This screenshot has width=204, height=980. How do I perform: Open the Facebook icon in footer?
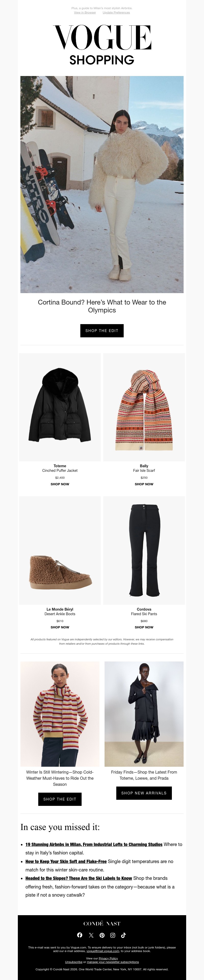(x=80, y=935)
